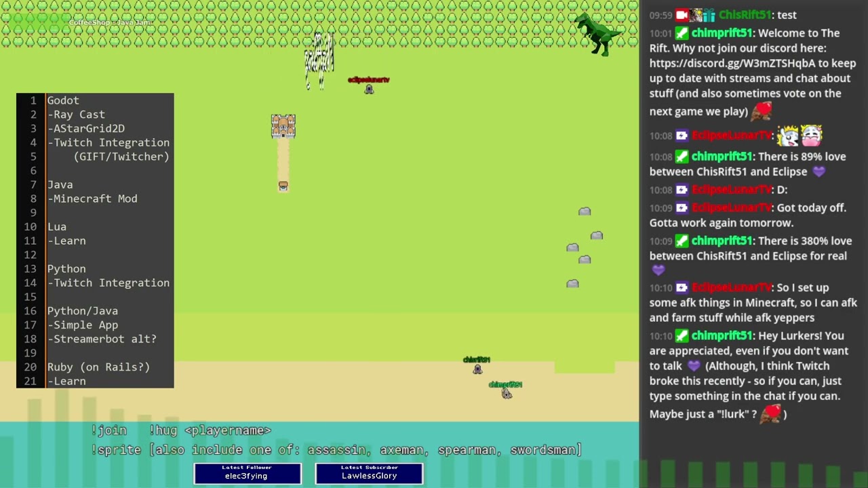Click EclipseLunarTV username on the 'D:' message

click(731, 190)
